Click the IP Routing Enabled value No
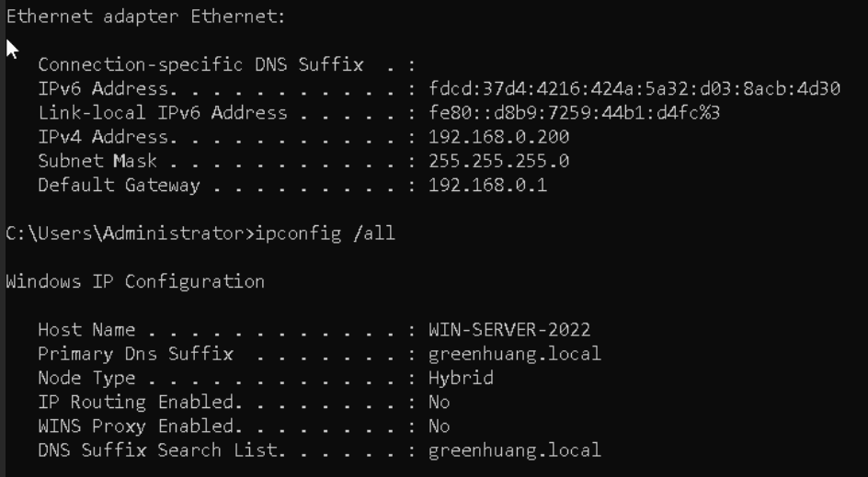 pos(439,403)
